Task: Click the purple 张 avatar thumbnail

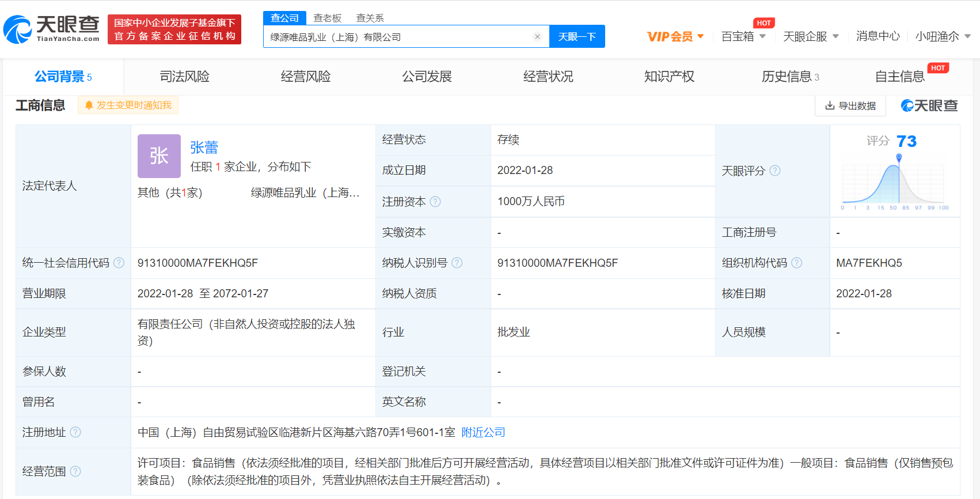Action: coord(159,156)
